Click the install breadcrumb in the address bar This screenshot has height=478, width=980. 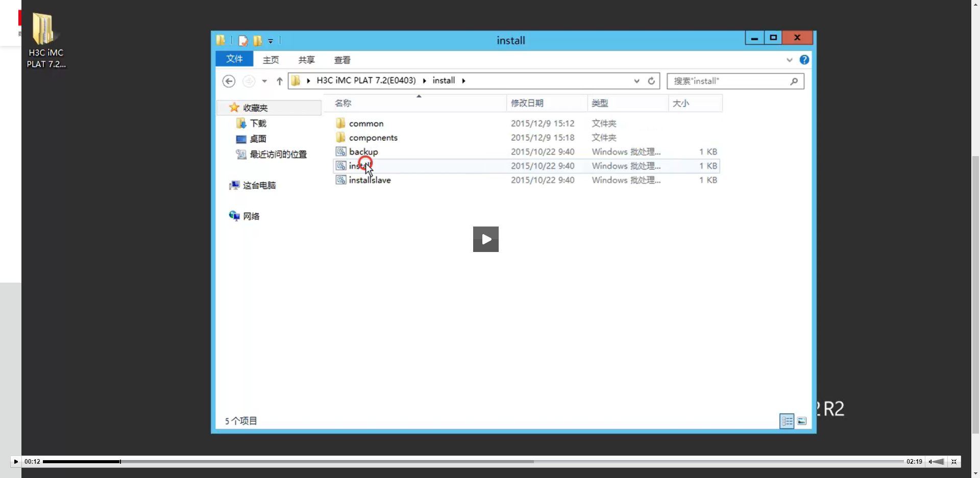click(x=444, y=81)
